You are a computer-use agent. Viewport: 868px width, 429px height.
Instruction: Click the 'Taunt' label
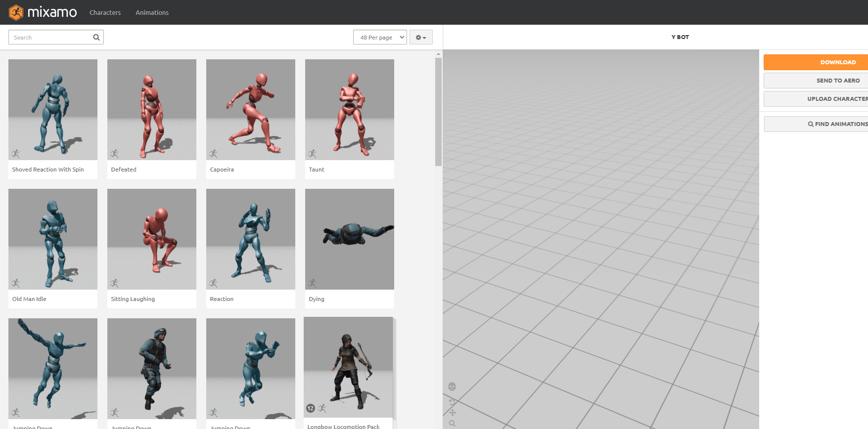(317, 170)
